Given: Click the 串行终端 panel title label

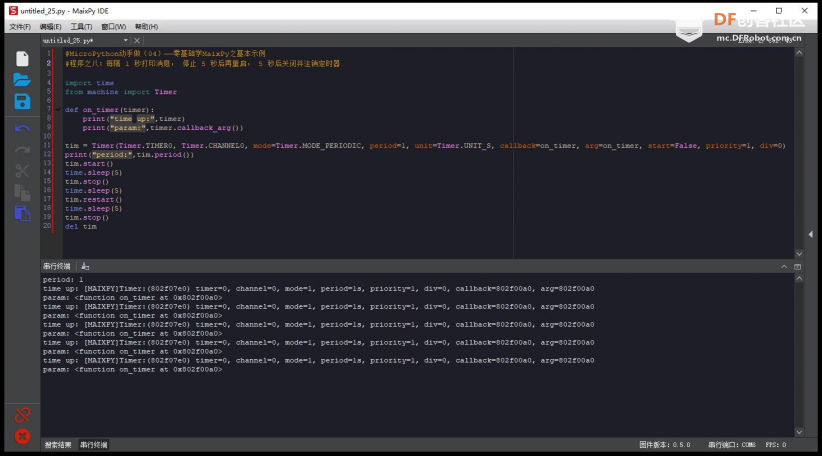Looking at the screenshot, I should coord(57,266).
